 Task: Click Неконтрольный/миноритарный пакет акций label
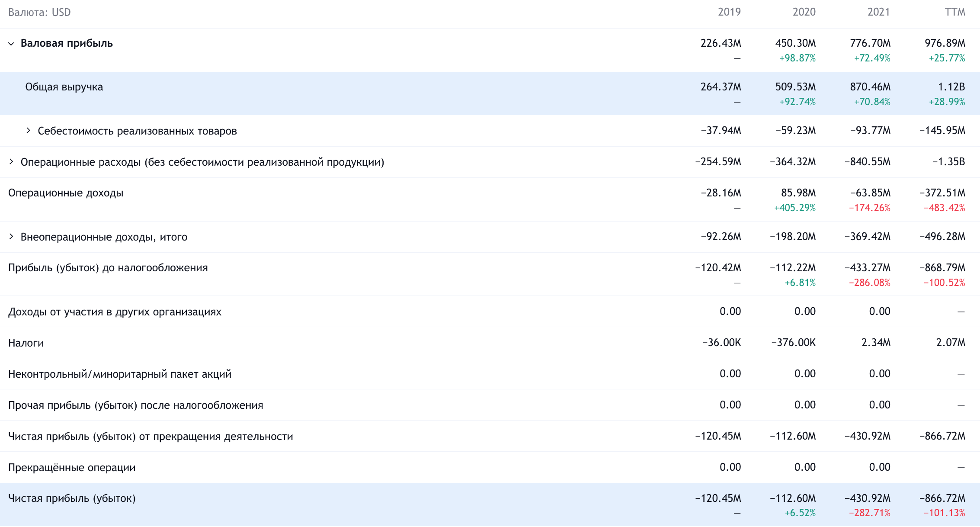coord(120,374)
